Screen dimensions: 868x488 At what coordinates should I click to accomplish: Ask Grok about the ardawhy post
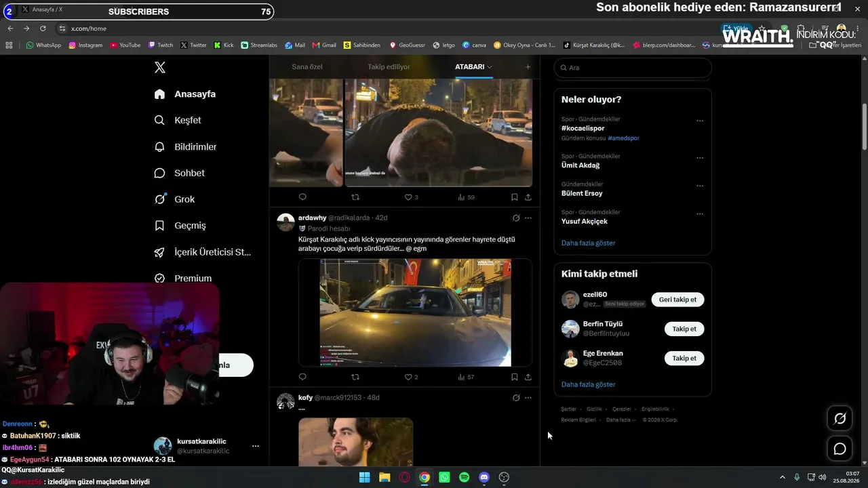[516, 218]
